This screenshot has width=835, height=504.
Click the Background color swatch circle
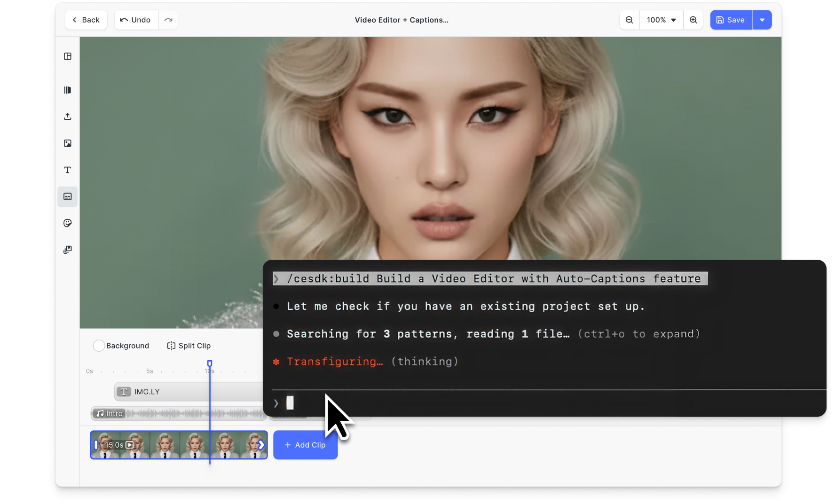(99, 346)
